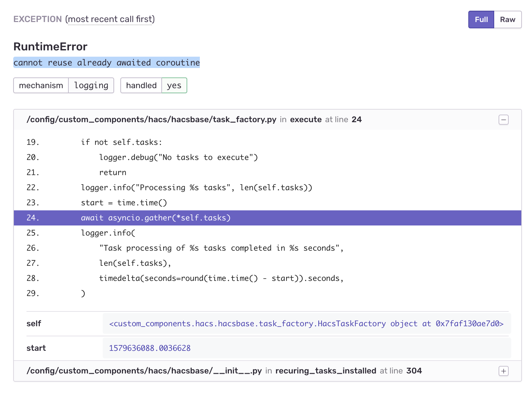The height and width of the screenshot is (393, 532).
Task: Click the 'self' variable label
Action: [x=34, y=323]
